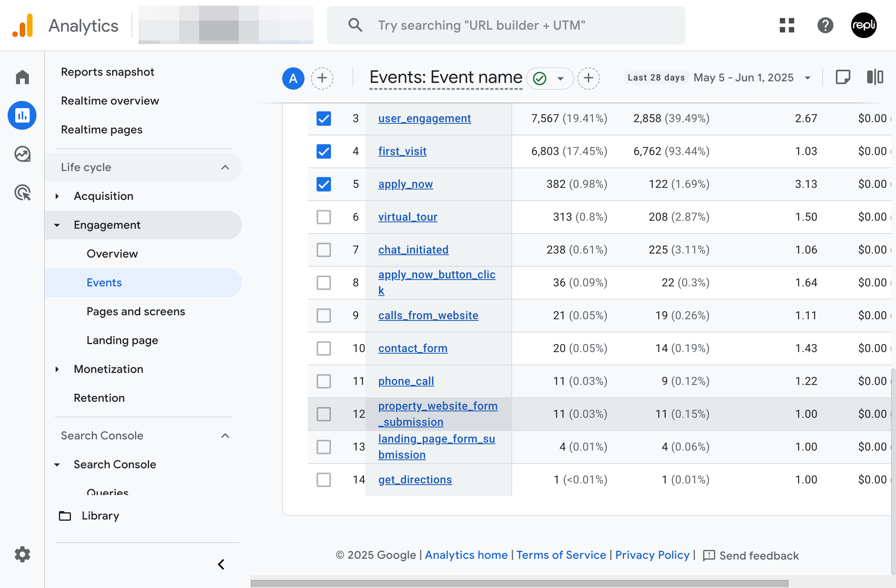
Task: Click the search magnifier icon
Action: (355, 25)
